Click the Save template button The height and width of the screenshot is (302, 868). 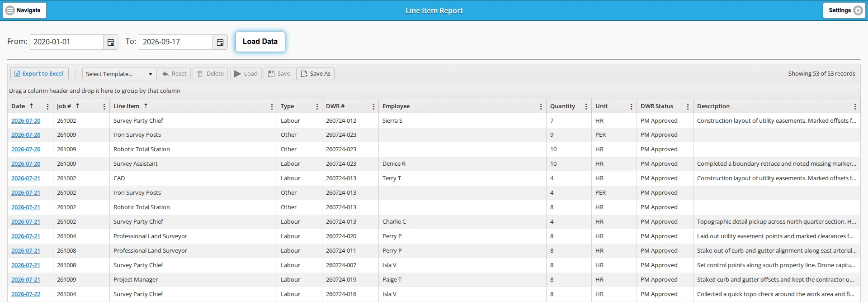click(279, 74)
